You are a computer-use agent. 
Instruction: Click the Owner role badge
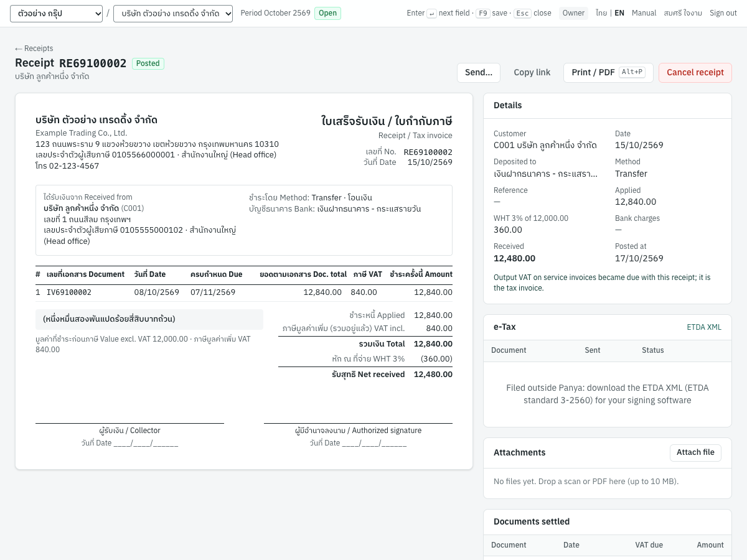pos(573,13)
